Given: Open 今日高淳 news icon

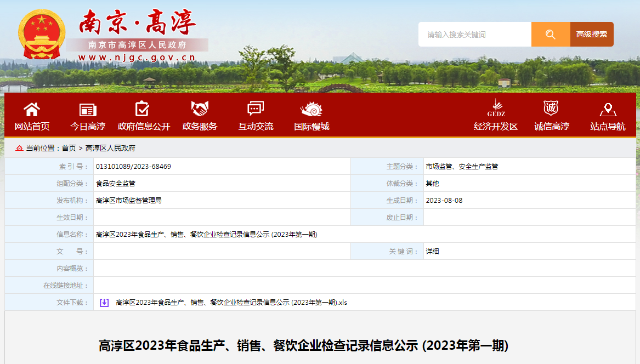Looking at the screenshot, I should [x=88, y=109].
